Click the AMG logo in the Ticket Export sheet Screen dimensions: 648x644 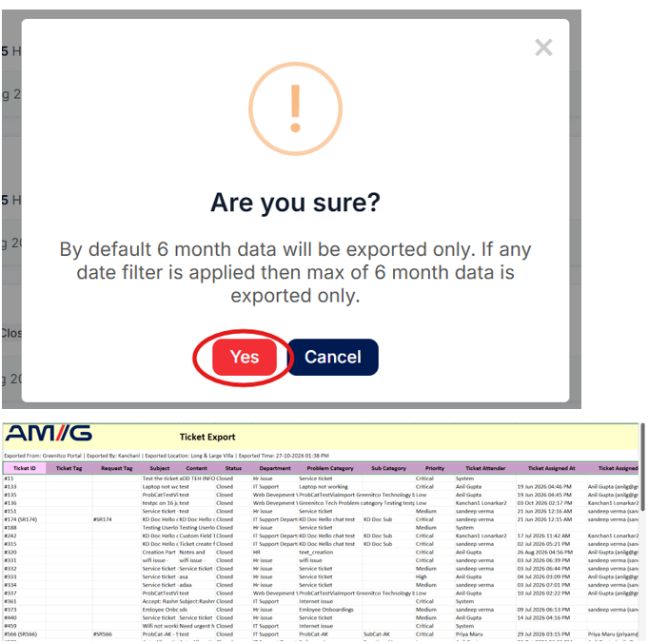[x=49, y=434]
